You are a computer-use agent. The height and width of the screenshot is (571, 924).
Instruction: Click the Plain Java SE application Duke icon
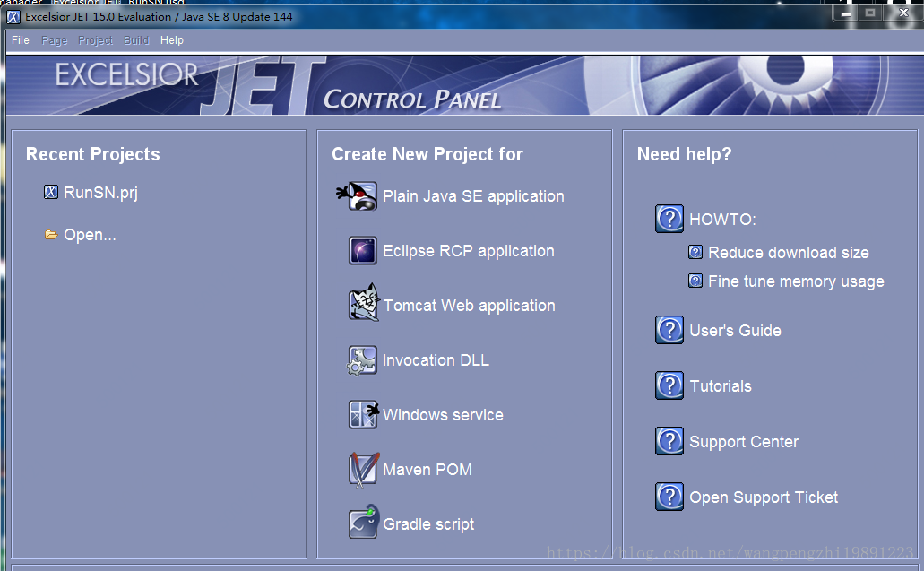[358, 196]
